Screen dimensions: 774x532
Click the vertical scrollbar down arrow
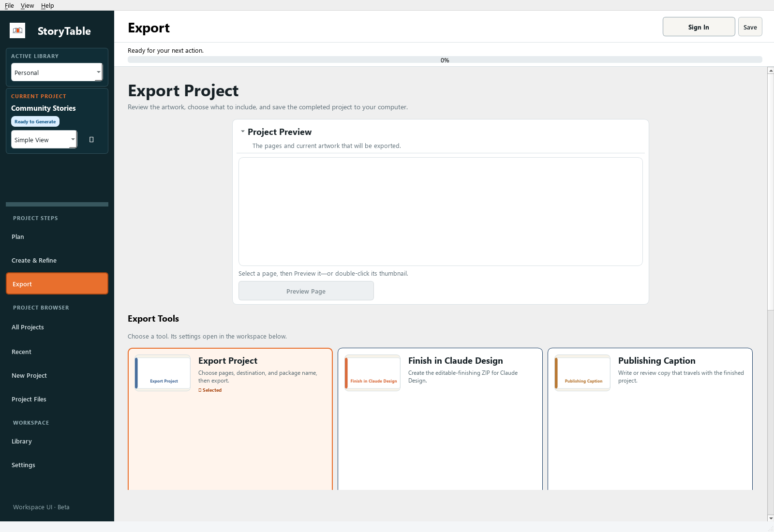771,518
